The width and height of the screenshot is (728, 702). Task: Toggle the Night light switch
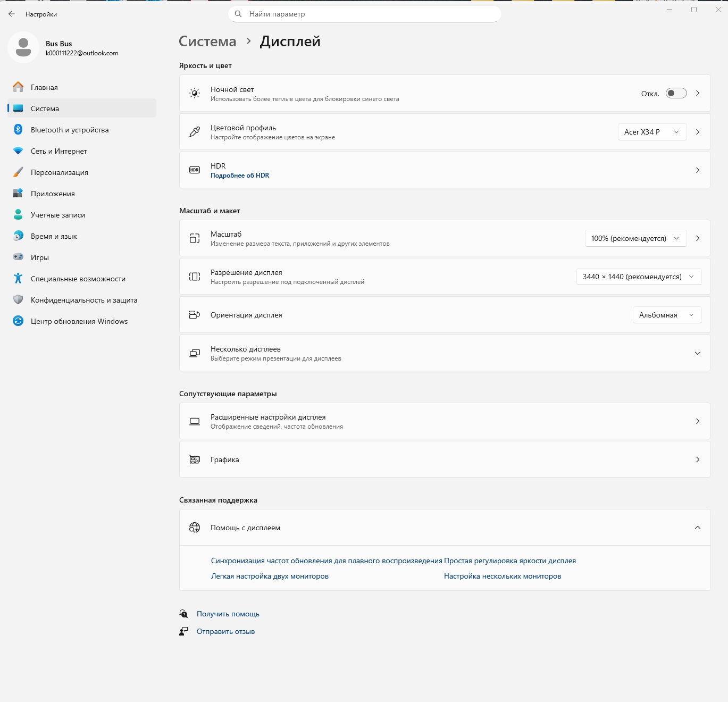click(x=676, y=94)
